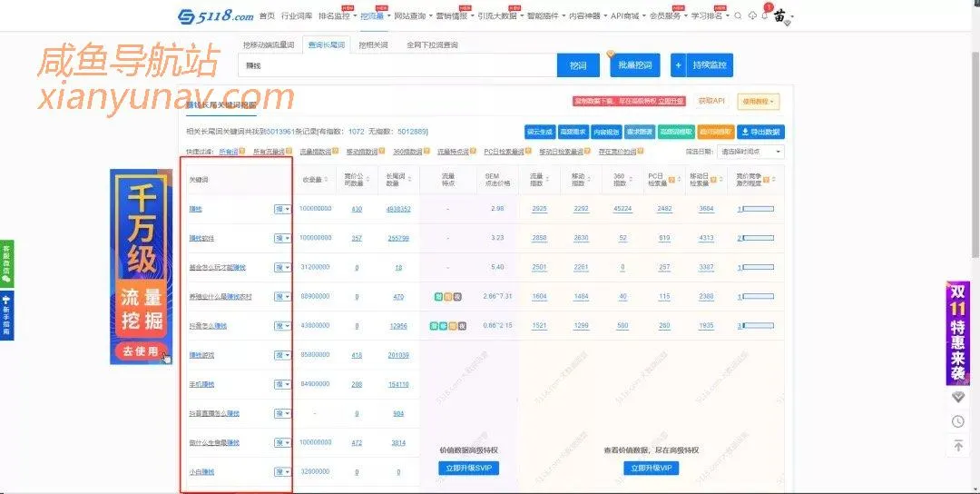Open 搜 dropdown in 赚钱软件 row

tap(282, 238)
